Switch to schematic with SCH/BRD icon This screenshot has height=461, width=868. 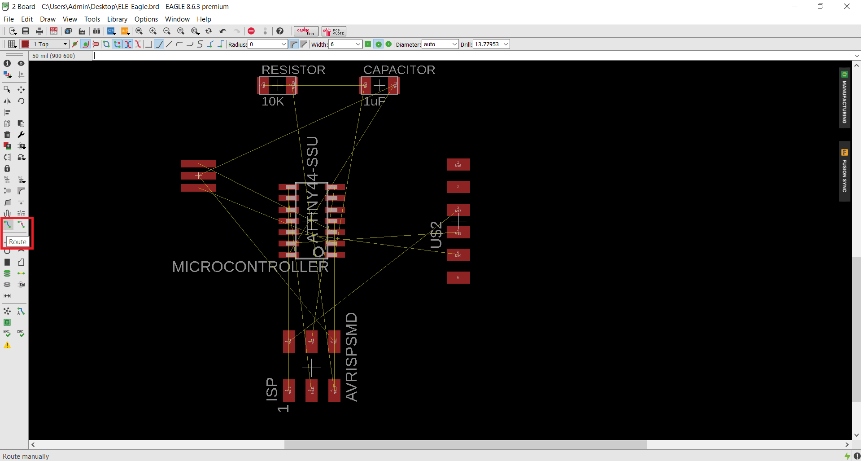coord(54,31)
